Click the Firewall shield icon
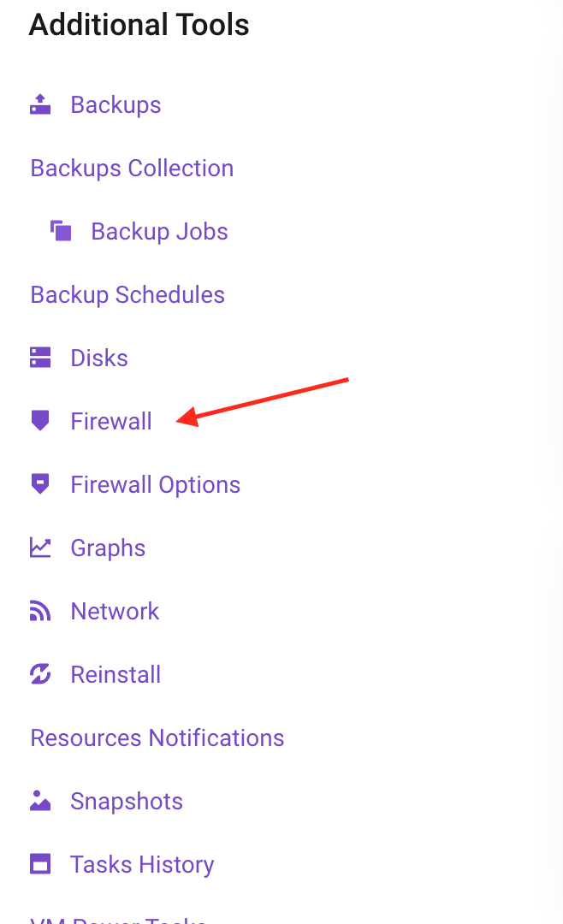 pyautogui.click(x=40, y=421)
